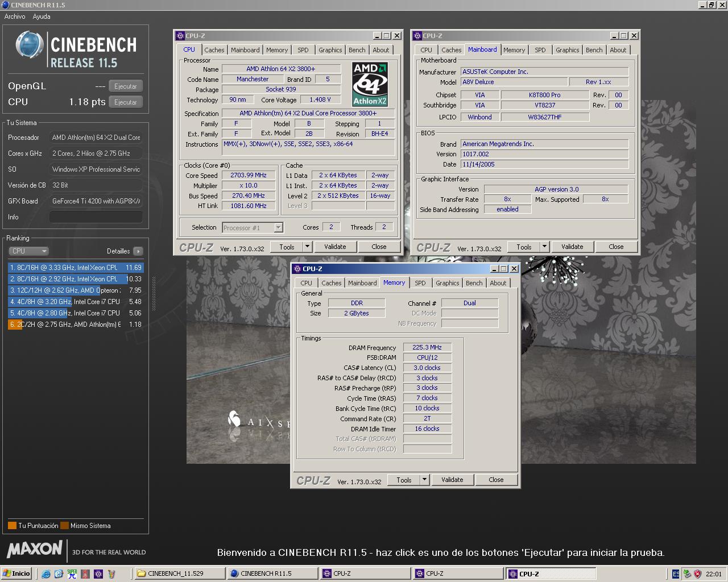This screenshot has height=582, width=728.
Task: Open the CPU ranking type dropdown
Action: tap(28, 251)
